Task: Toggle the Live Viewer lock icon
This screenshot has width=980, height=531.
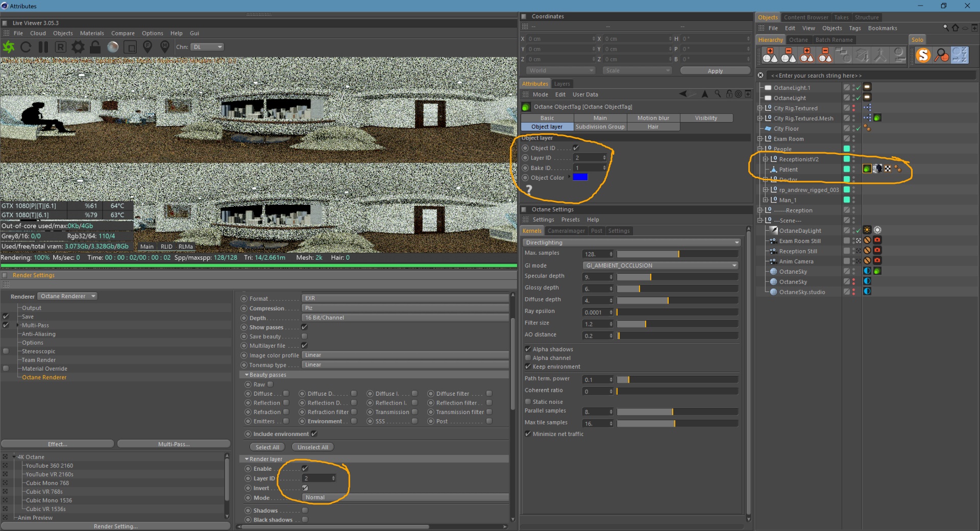Action: 95,47
